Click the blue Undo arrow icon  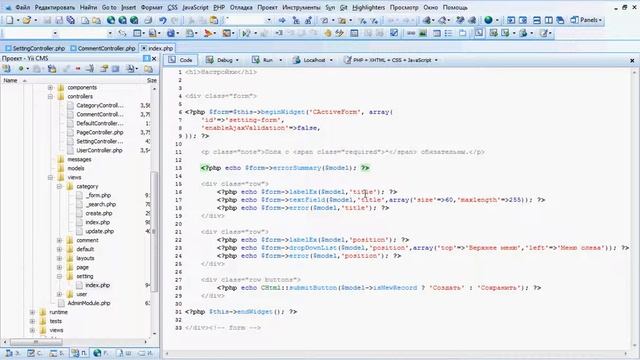[163, 20]
